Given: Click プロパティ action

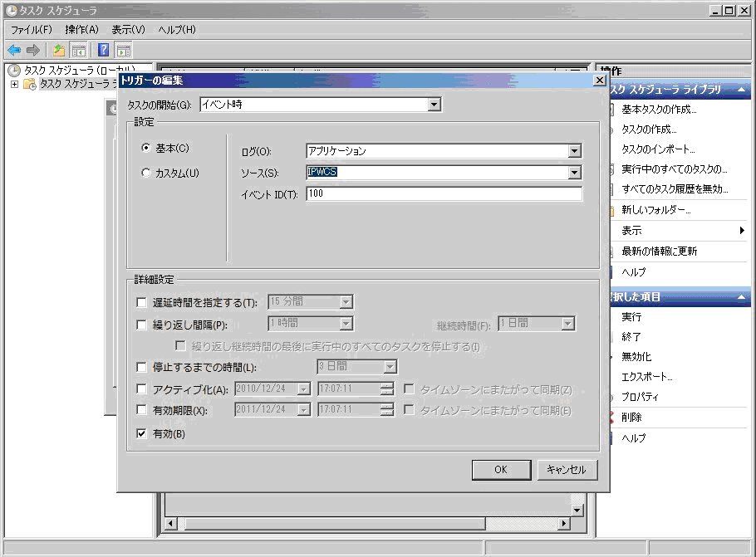Looking at the screenshot, I should (x=640, y=397).
